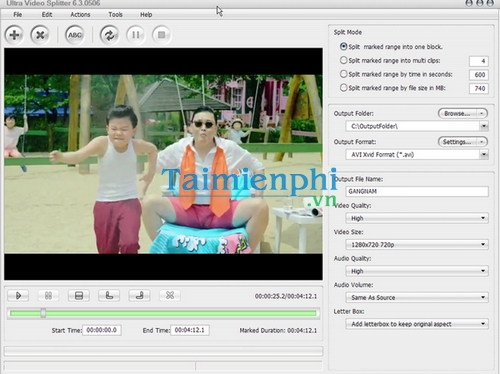
Task: Click the Browse... button
Action: tap(458, 114)
